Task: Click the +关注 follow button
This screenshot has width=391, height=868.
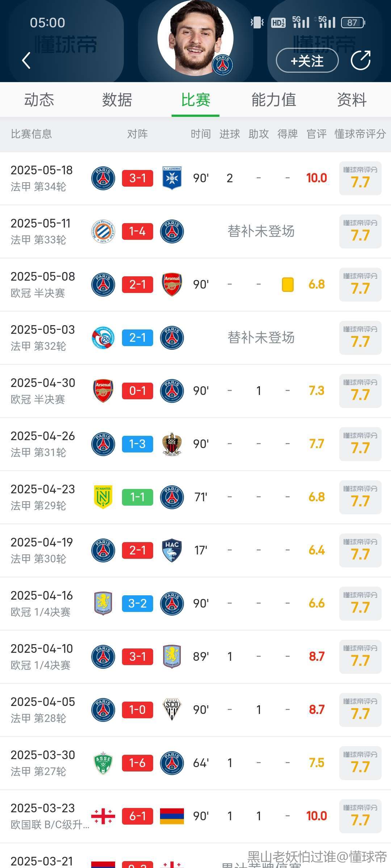Action: 307,61
